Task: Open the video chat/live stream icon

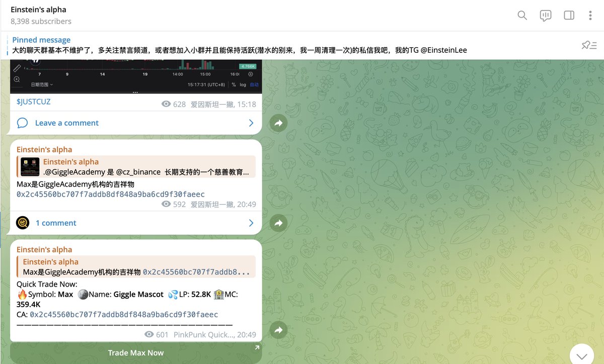Action: (546, 15)
